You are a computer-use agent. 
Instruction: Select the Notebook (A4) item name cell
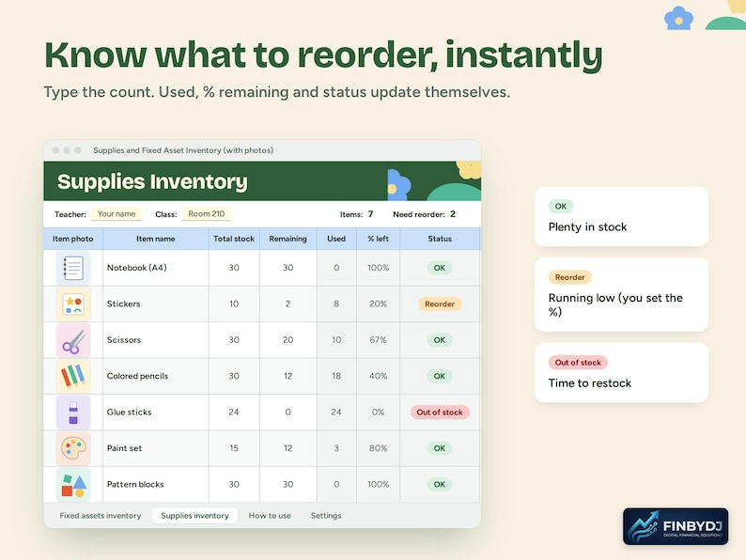[x=156, y=268]
